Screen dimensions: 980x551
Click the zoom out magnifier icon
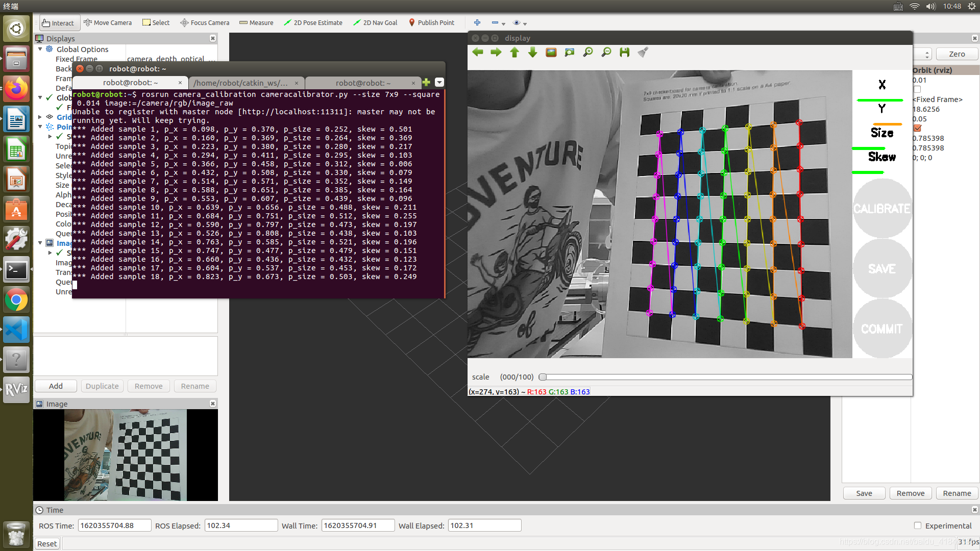(x=606, y=53)
